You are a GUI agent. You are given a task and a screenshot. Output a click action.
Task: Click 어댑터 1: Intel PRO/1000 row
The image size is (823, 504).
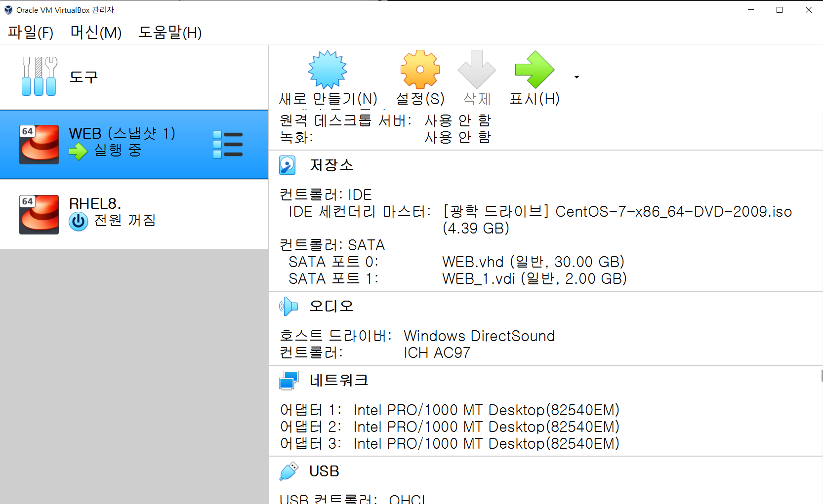[x=450, y=410]
